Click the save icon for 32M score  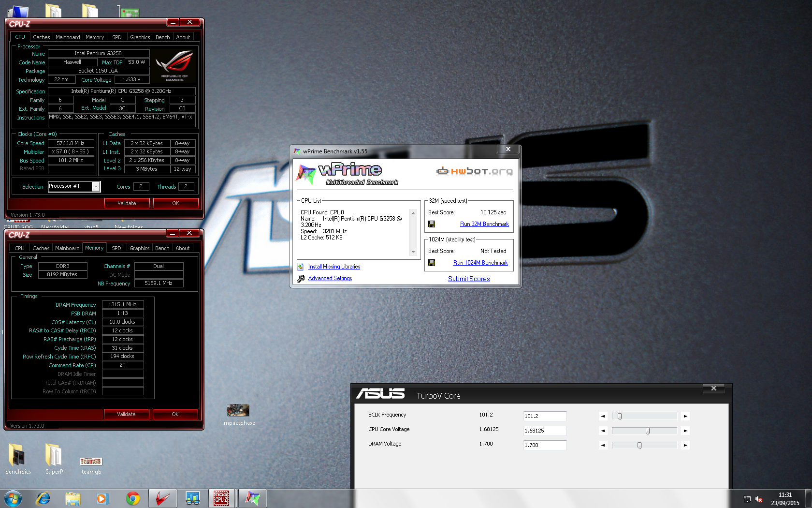click(x=432, y=224)
